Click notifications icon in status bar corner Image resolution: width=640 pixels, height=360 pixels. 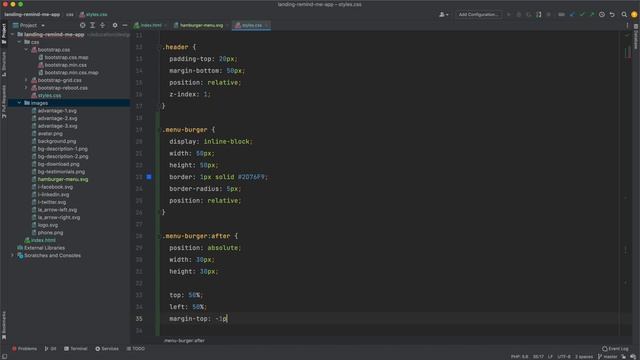633,356
